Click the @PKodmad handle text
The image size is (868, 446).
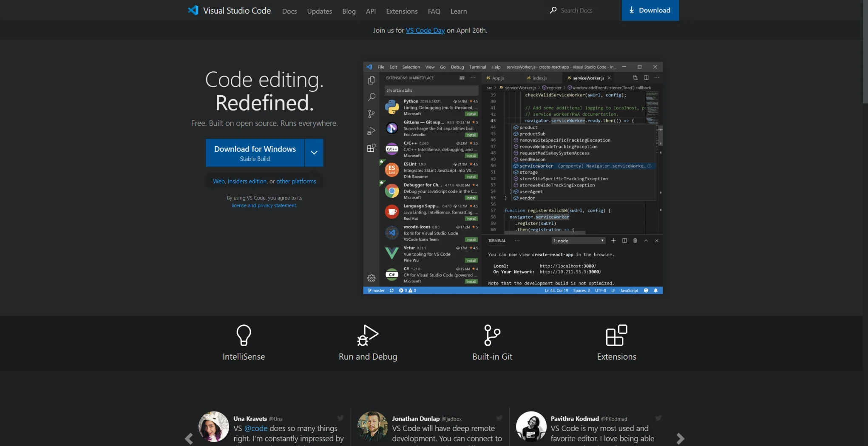click(614, 419)
